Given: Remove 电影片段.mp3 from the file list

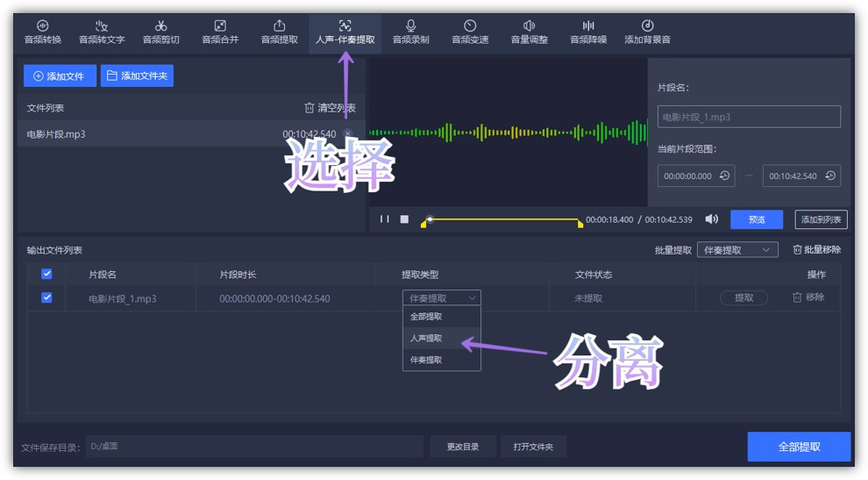Looking at the screenshot, I should coord(347,134).
